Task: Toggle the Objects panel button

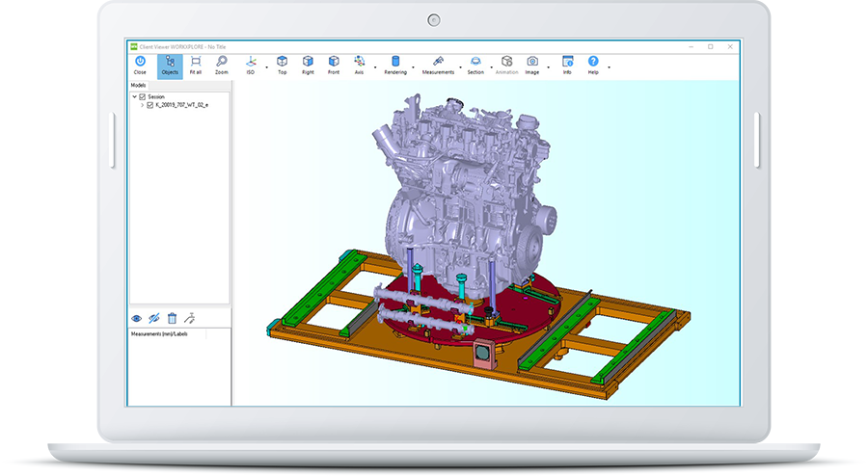Action: (170, 65)
